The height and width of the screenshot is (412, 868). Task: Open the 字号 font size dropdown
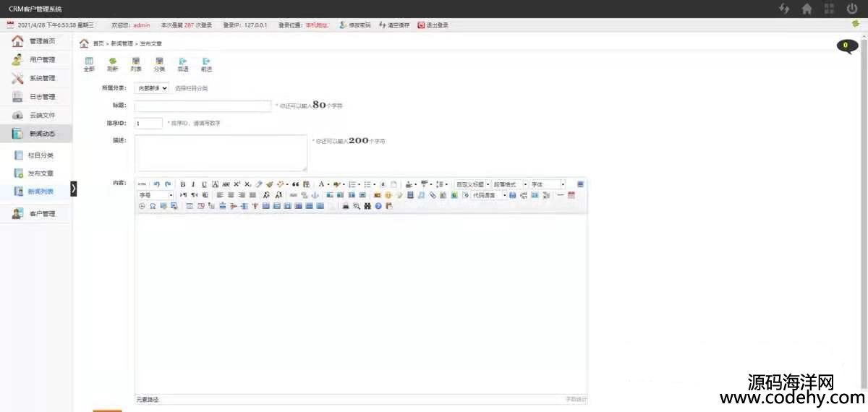156,195
